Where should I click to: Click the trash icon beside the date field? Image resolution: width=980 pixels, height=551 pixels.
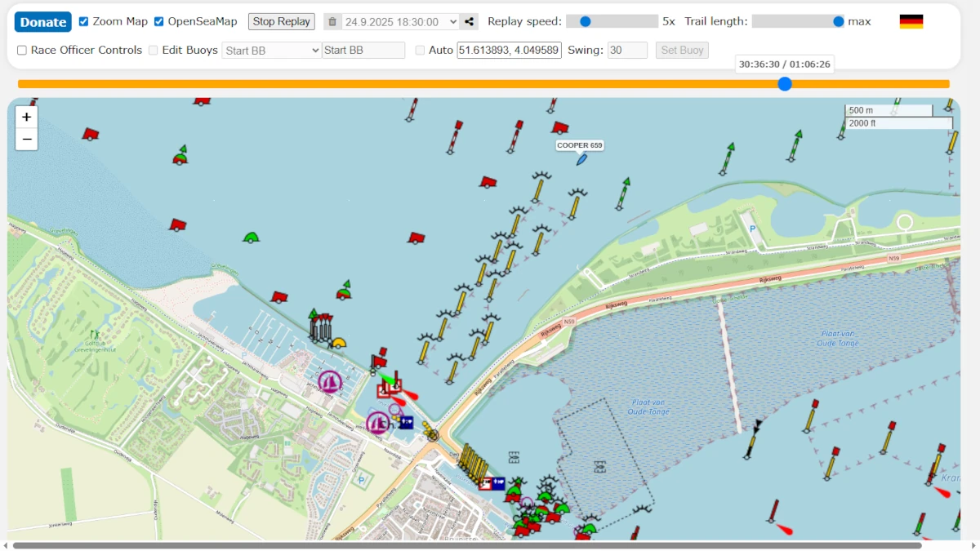(x=332, y=22)
